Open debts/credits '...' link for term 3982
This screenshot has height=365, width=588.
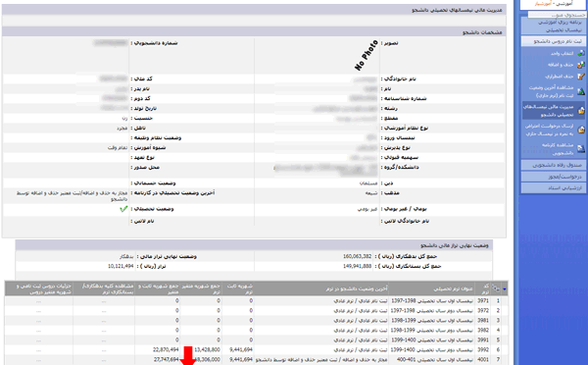[104, 331]
